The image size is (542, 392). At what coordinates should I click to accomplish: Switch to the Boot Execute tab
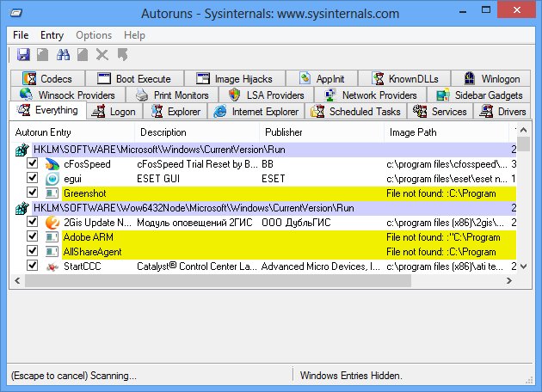click(134, 78)
